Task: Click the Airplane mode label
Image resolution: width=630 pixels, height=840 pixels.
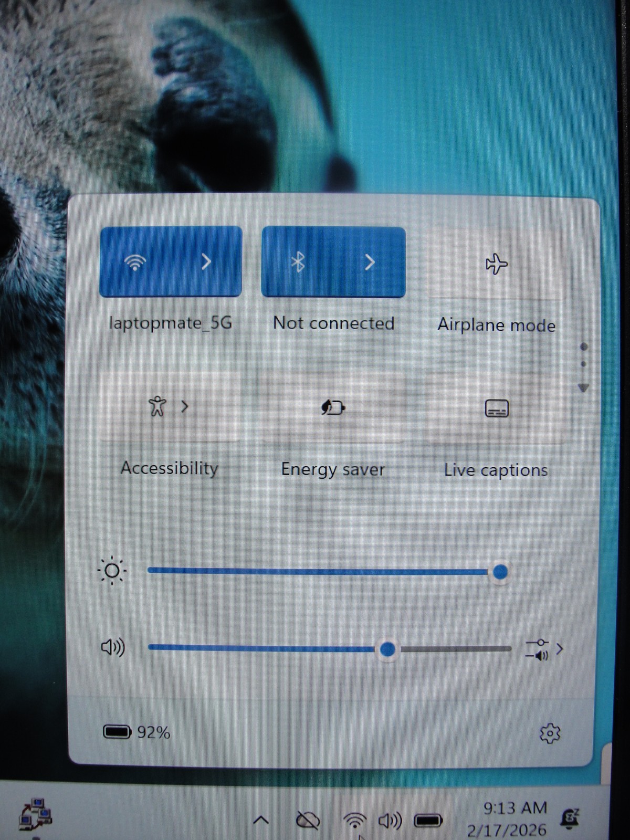Action: coord(497,325)
